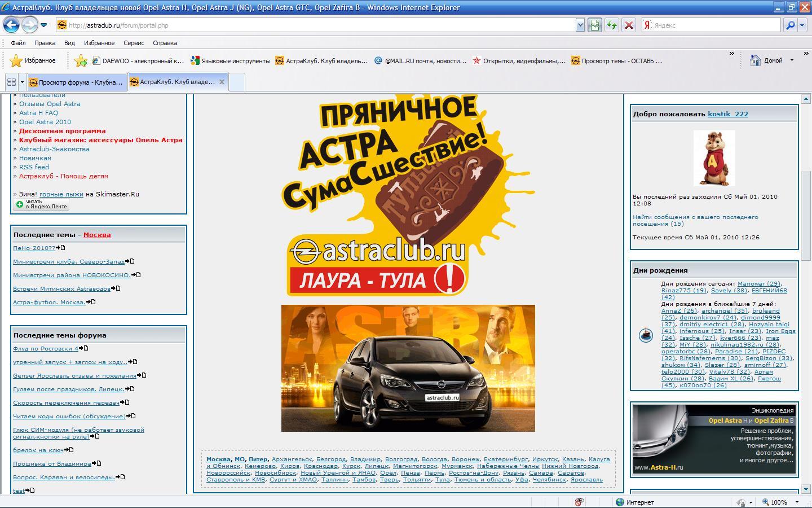Open Открытки, видеофильмы bookmark
This screenshot has height=508, width=812.
tap(519, 61)
